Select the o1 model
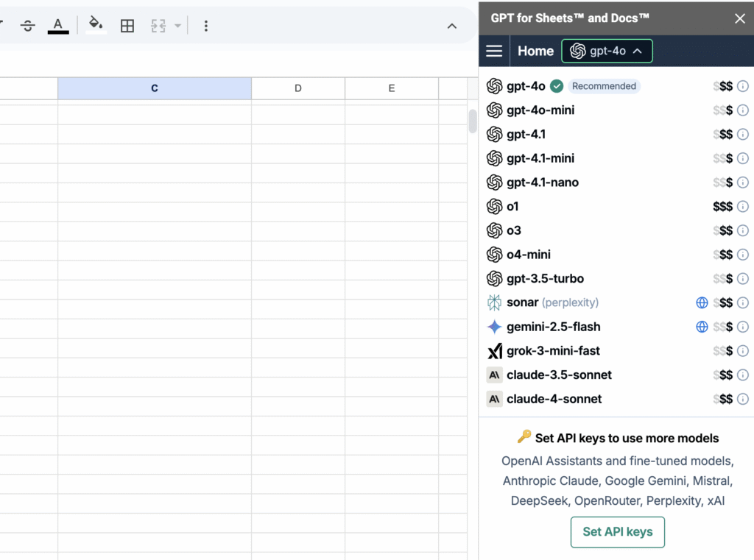The height and width of the screenshot is (560, 754). coord(617,206)
